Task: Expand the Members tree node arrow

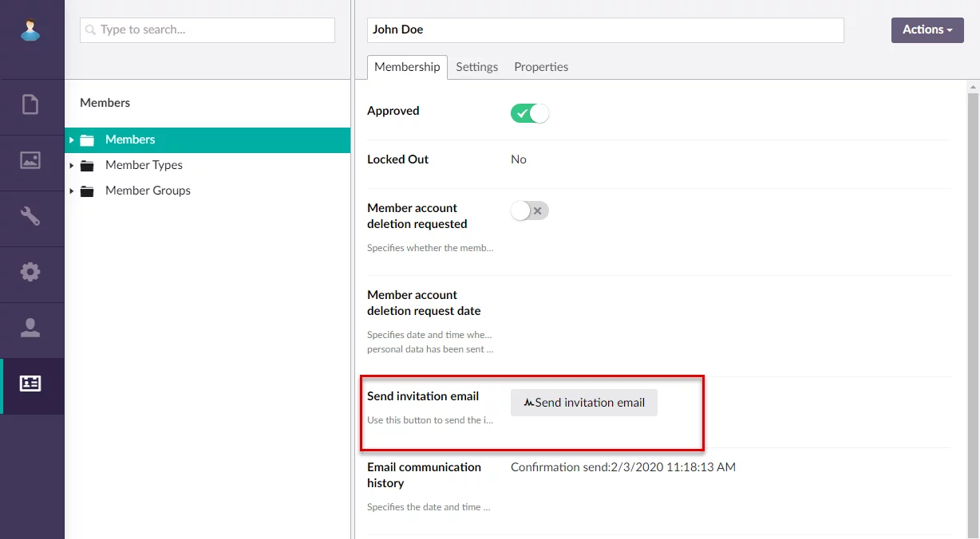Action: (x=71, y=140)
